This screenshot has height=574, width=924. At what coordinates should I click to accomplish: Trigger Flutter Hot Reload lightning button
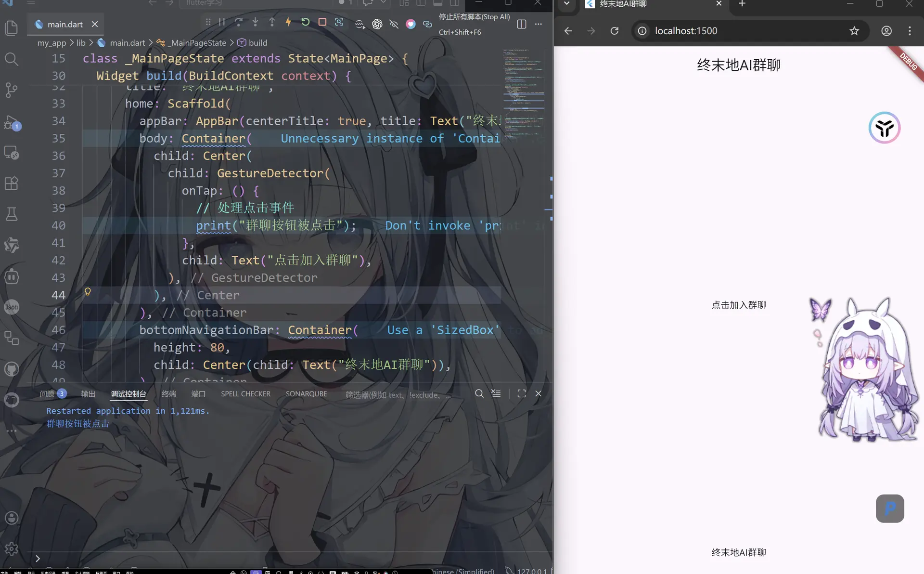tap(288, 22)
